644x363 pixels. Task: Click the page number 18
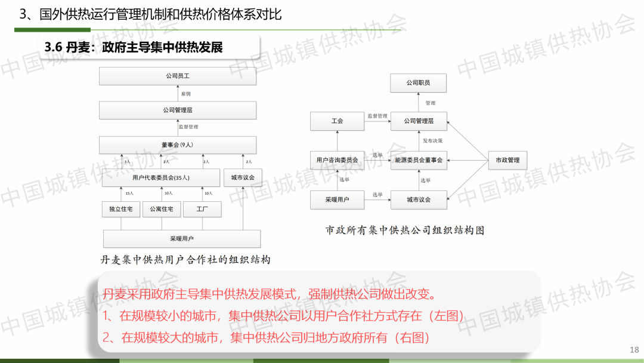click(x=633, y=349)
